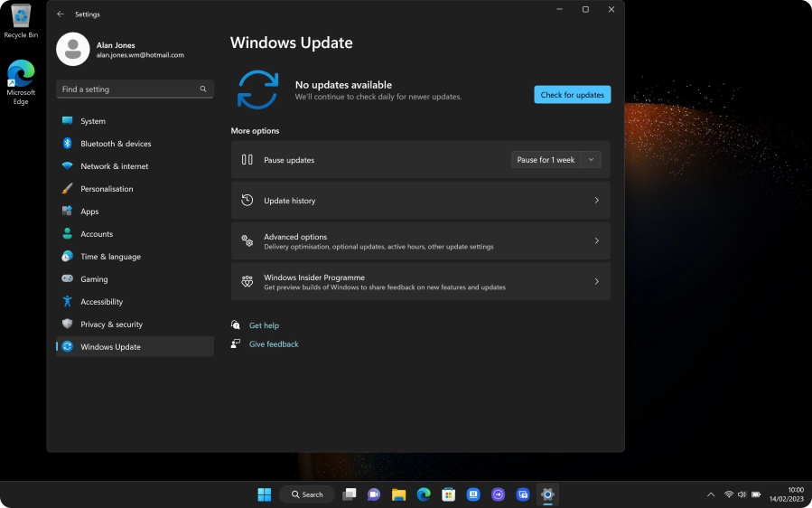The width and height of the screenshot is (812, 508).
Task: Click the Find a setting search box
Action: click(x=128, y=89)
